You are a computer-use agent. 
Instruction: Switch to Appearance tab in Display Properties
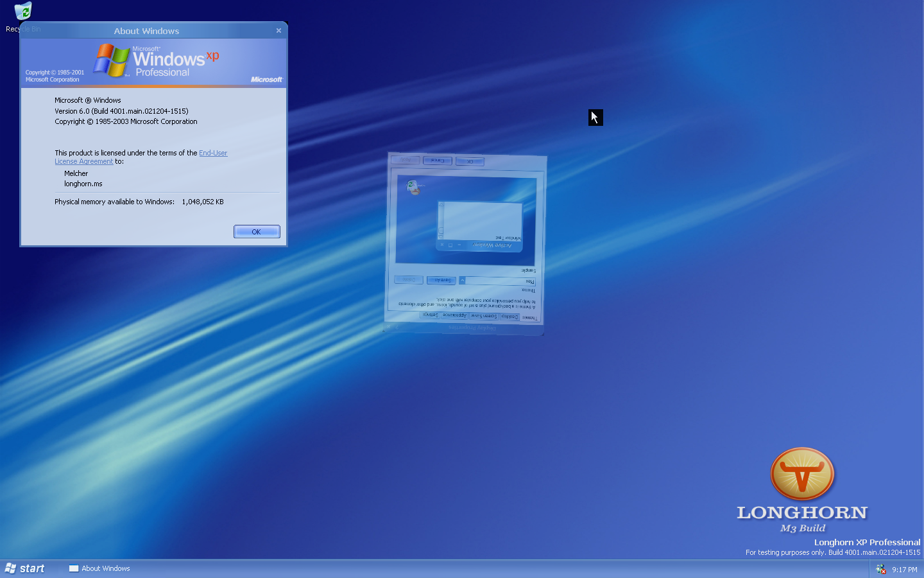click(x=454, y=315)
